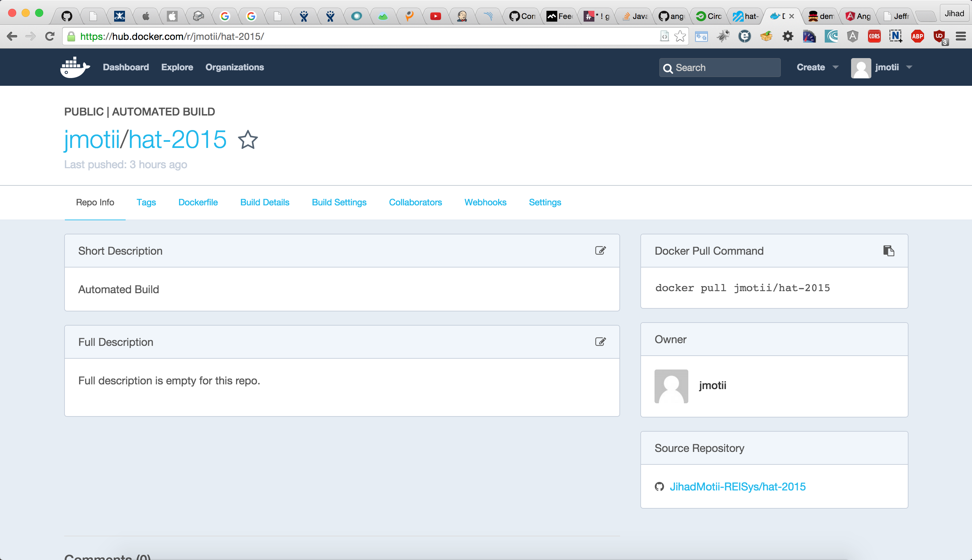Click the jmotii owner avatar
Image resolution: width=972 pixels, height=560 pixels.
671,386
